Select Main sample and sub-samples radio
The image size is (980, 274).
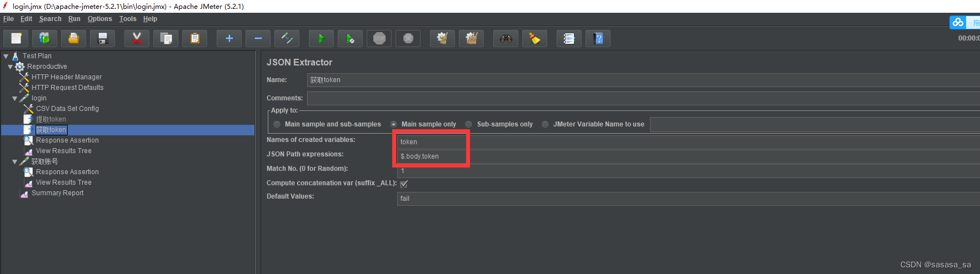coord(277,124)
